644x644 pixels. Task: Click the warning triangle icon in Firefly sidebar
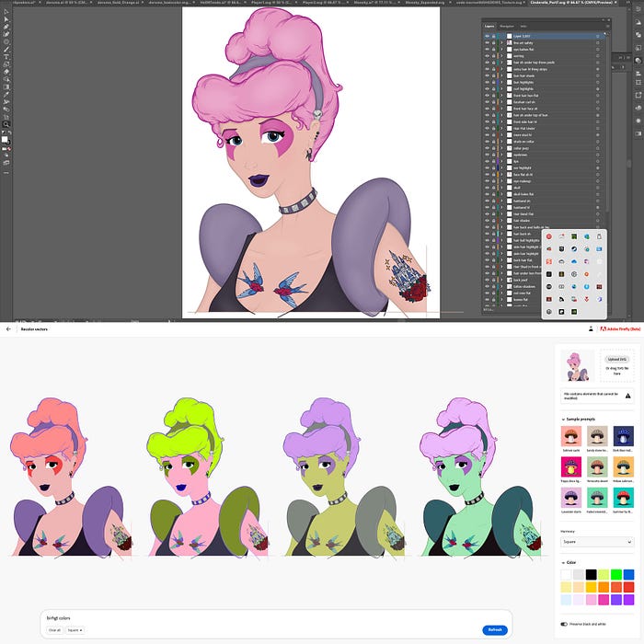pyautogui.click(x=627, y=396)
